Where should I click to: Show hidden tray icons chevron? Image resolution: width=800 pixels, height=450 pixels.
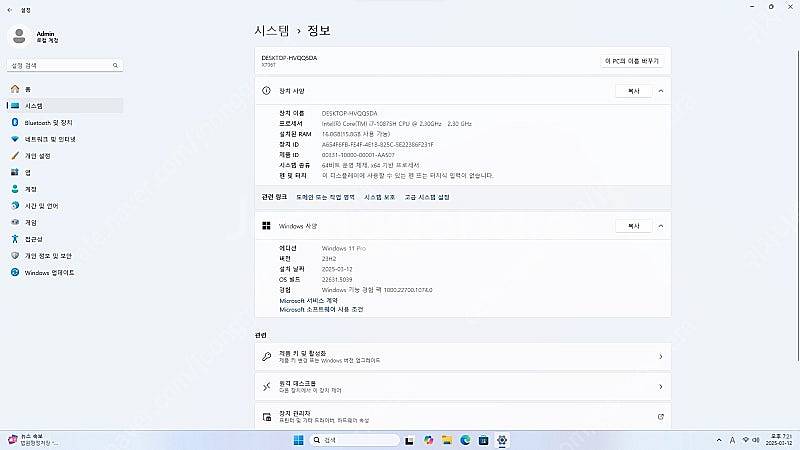pyautogui.click(x=719, y=440)
